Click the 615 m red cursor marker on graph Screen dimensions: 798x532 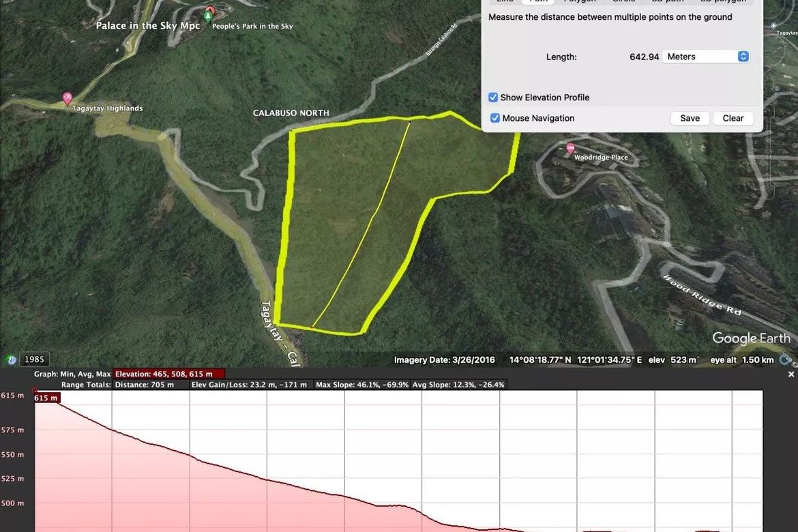click(46, 398)
